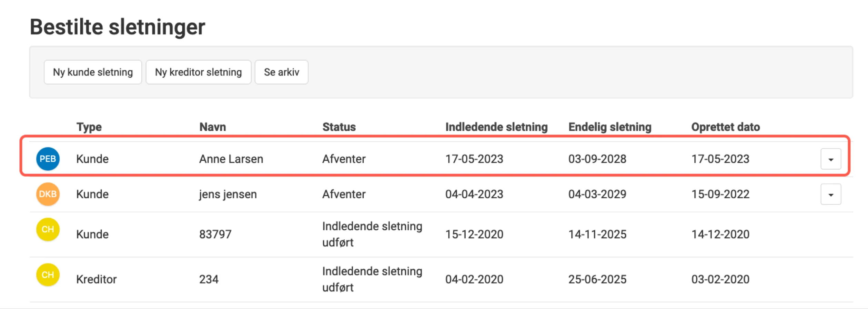Click the Ny kunde sletning button
Image resolution: width=868 pixels, height=309 pixels.
point(92,72)
